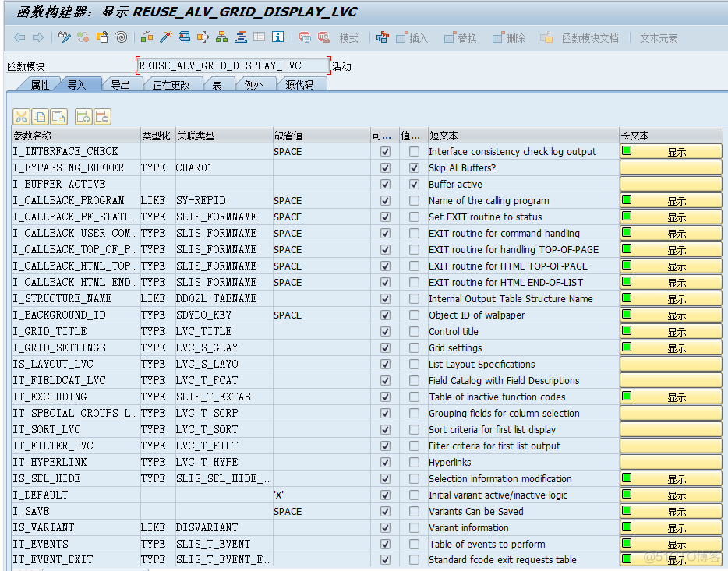Switch to the 导入 tab

(76, 85)
